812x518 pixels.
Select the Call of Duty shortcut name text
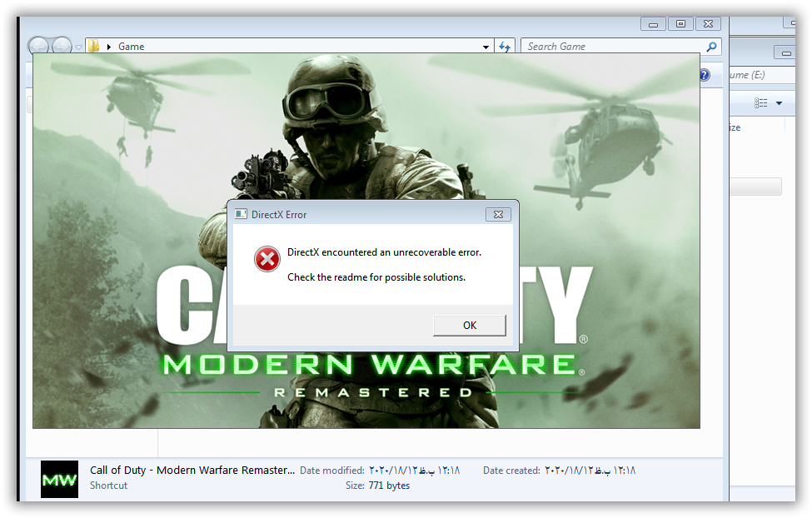(192, 471)
